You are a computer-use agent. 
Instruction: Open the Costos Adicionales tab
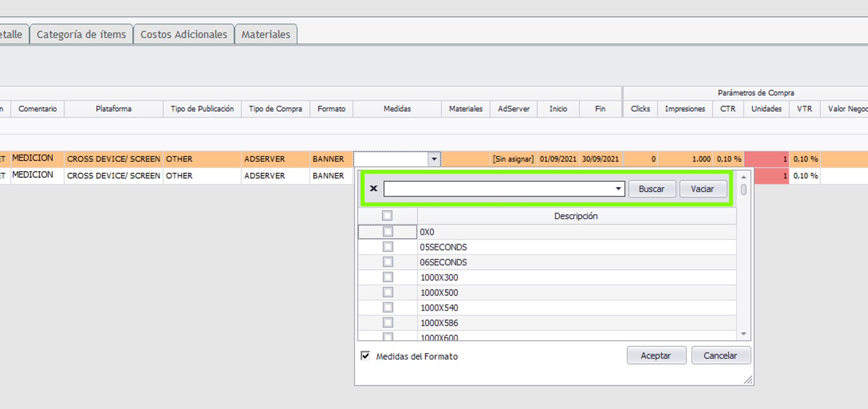point(183,35)
